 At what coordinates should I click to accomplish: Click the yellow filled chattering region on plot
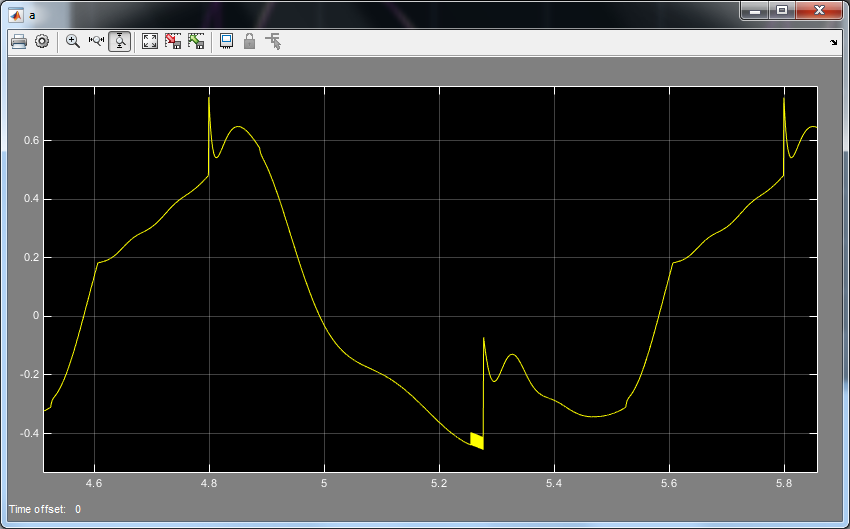476,441
